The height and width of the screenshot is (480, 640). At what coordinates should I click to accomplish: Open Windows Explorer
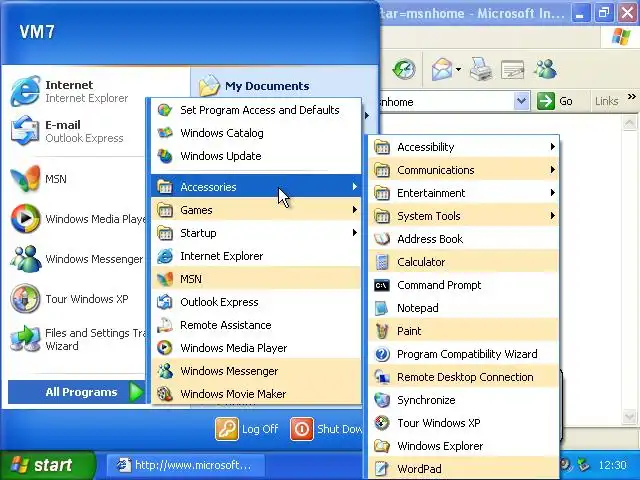pyautogui.click(x=463, y=446)
